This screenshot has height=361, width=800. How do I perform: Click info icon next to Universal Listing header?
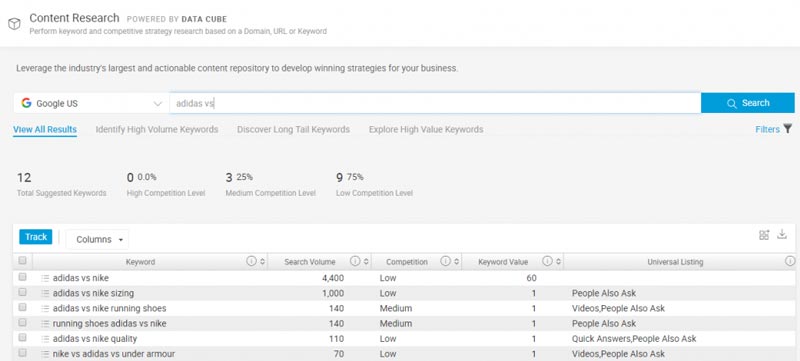790,262
